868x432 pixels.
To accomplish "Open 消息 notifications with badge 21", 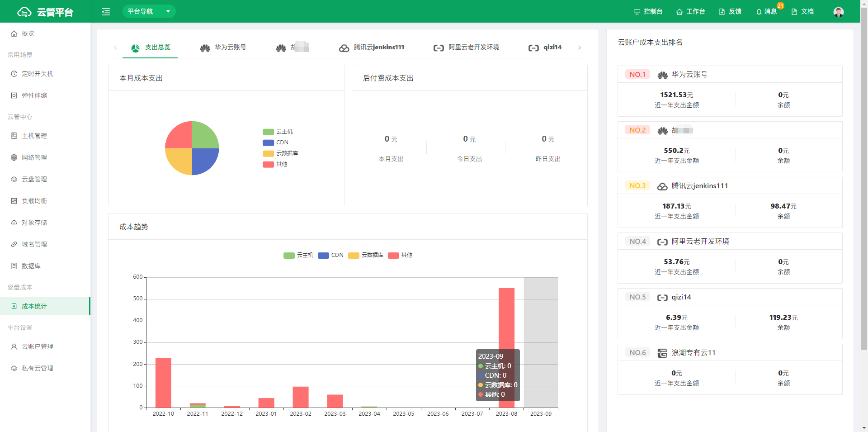I will tap(767, 11).
